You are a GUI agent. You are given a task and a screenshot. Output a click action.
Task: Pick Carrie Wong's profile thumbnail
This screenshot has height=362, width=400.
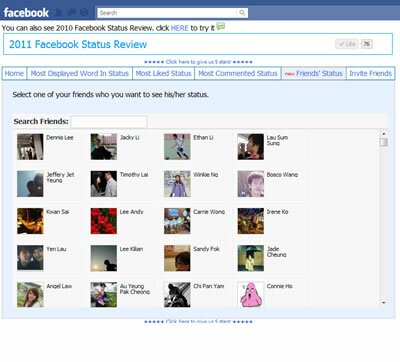click(177, 221)
